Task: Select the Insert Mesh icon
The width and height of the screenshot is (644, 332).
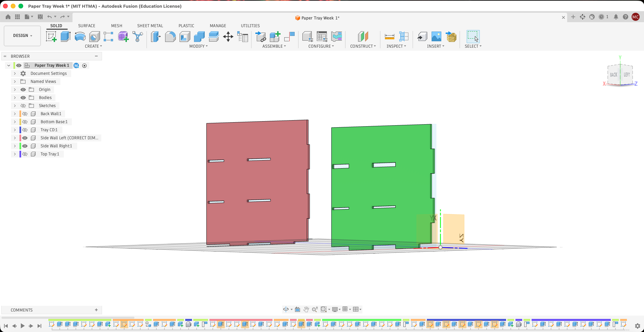Action: (x=451, y=37)
